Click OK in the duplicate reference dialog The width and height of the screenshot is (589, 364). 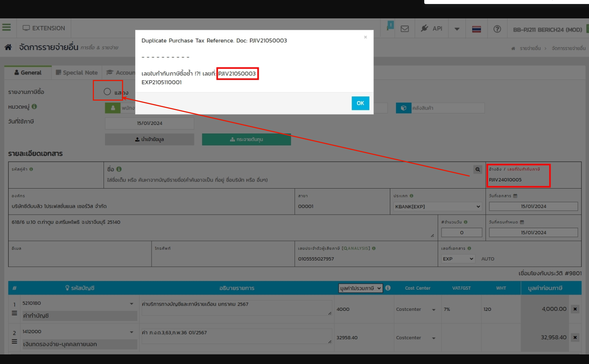360,103
